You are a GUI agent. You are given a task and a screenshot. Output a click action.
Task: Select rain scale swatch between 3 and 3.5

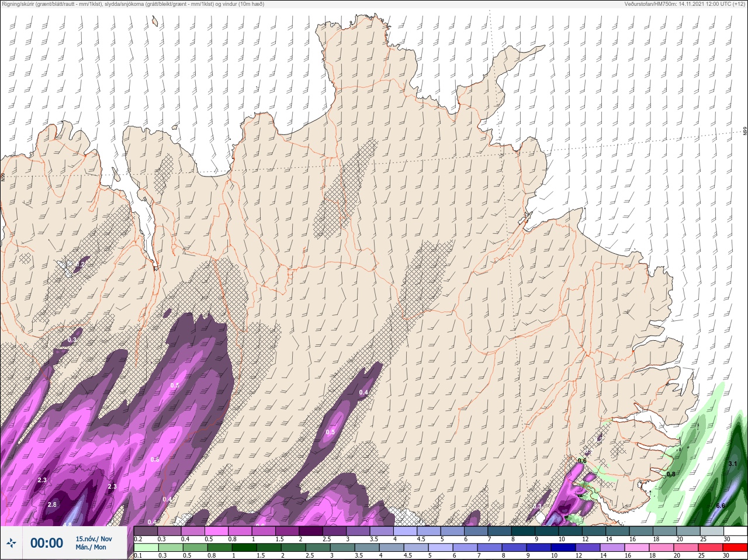[x=342, y=548]
